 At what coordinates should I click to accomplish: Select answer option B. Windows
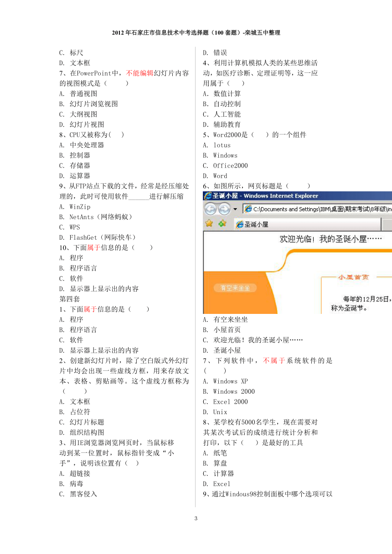coord(220,155)
